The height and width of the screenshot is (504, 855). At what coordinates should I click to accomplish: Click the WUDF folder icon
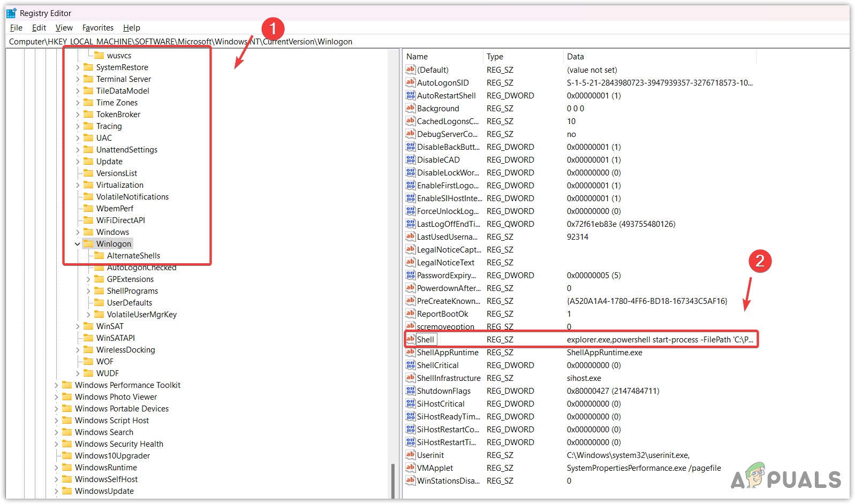coord(88,373)
